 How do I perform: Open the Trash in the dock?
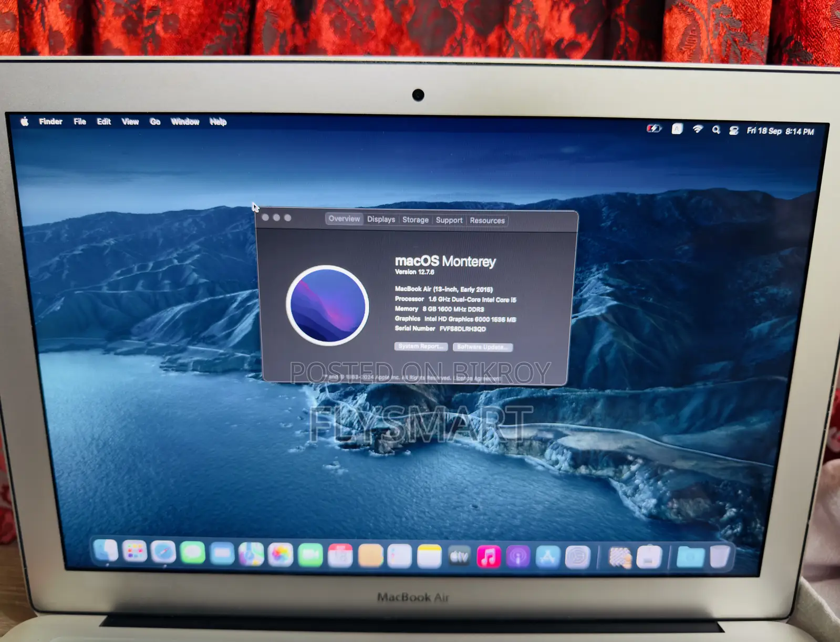[x=720, y=557]
